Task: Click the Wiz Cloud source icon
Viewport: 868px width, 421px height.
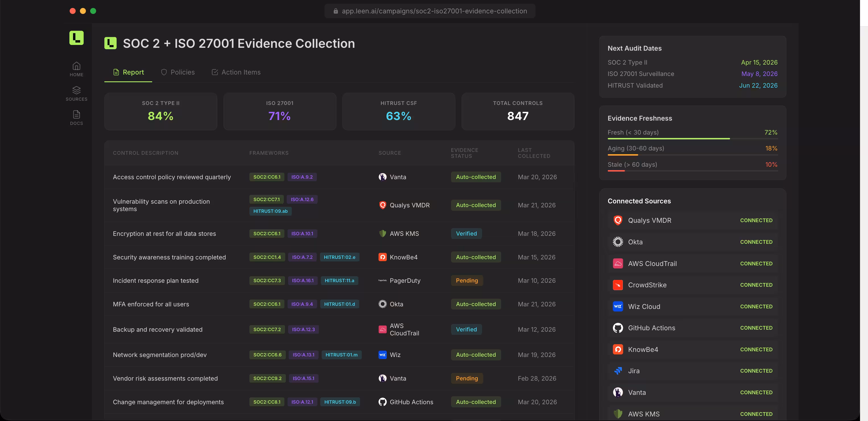Action: 618,307
